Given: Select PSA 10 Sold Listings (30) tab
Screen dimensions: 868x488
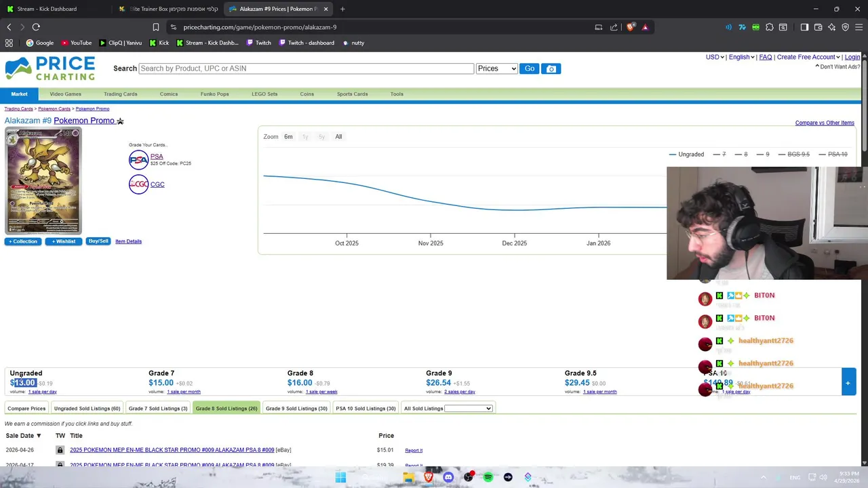Looking at the screenshot, I should tap(366, 409).
